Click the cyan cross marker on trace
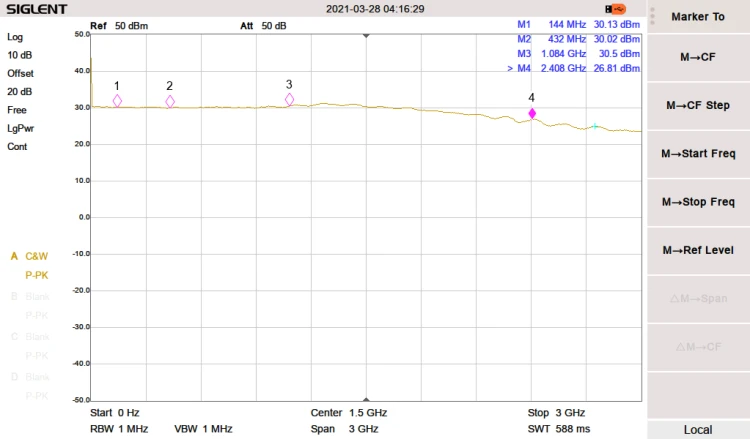Viewport: 750px width, 439px height. 595,126
